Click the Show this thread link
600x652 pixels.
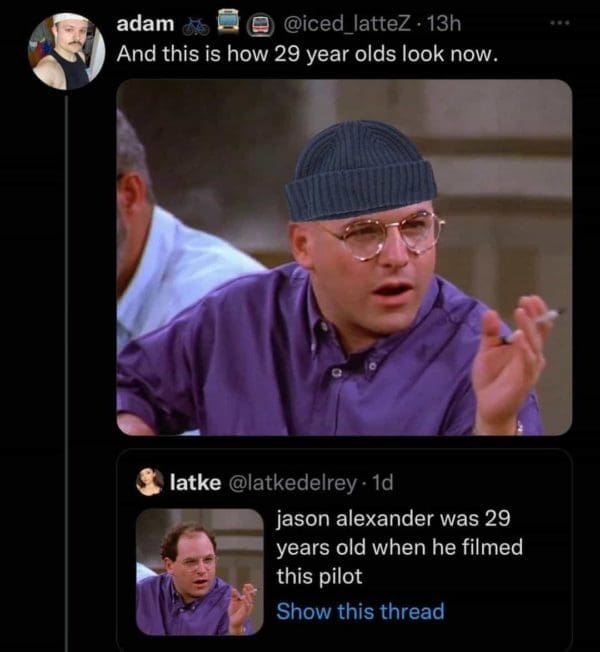[360, 611]
